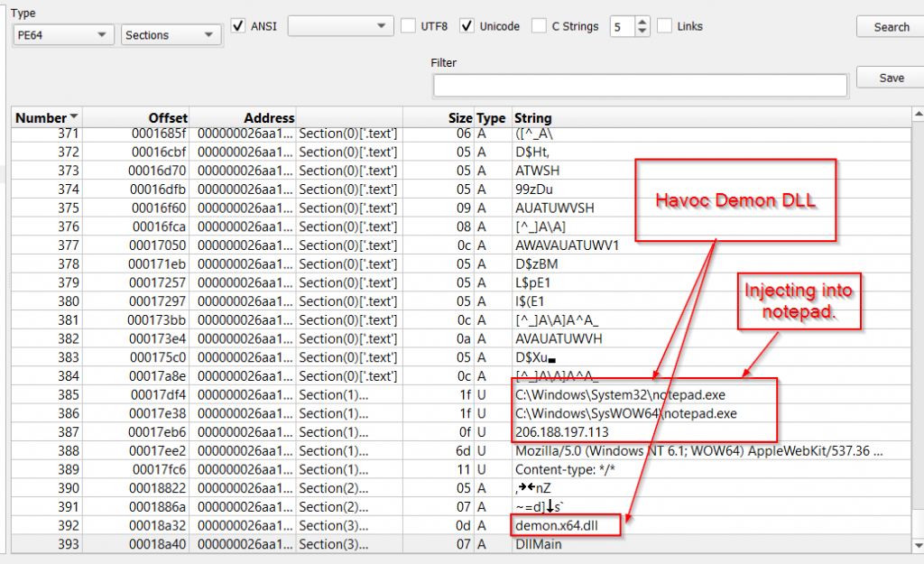Enable the C Strings checkbox

pos(537,25)
